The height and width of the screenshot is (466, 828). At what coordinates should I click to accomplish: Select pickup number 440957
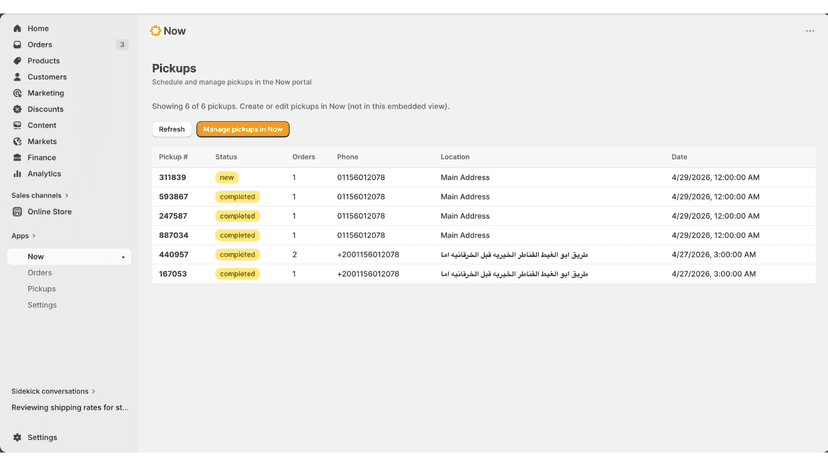[x=174, y=255]
